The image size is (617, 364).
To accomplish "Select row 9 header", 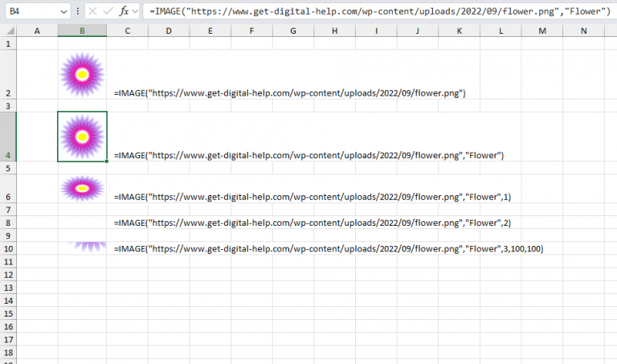I will pyautogui.click(x=8, y=235).
